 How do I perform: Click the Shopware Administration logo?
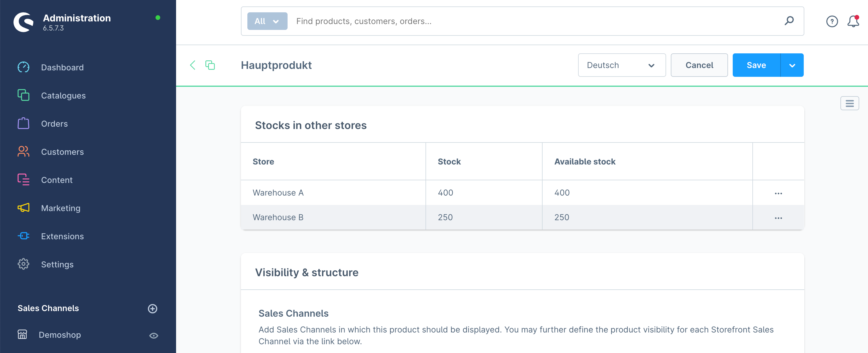pyautogui.click(x=23, y=22)
